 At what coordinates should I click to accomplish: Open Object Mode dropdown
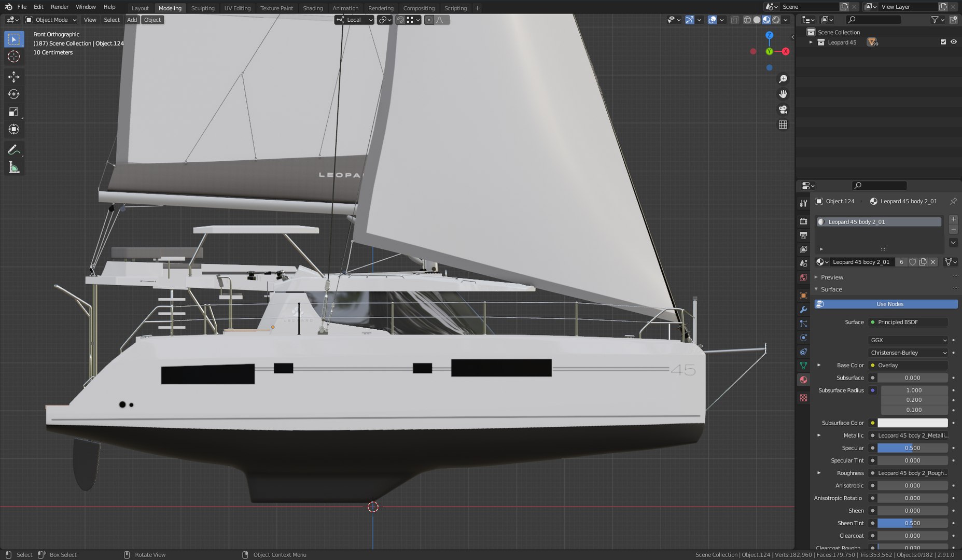(x=51, y=20)
